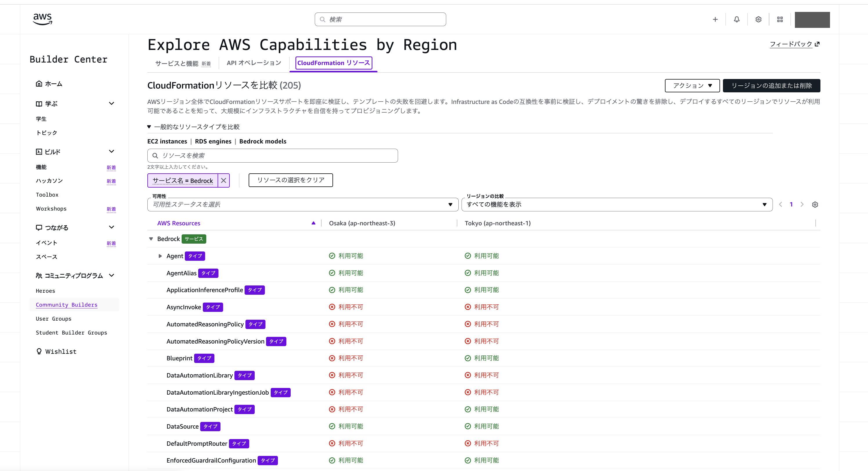The image size is (868, 471).
Task: Expand the Agent type row
Action: coord(160,256)
